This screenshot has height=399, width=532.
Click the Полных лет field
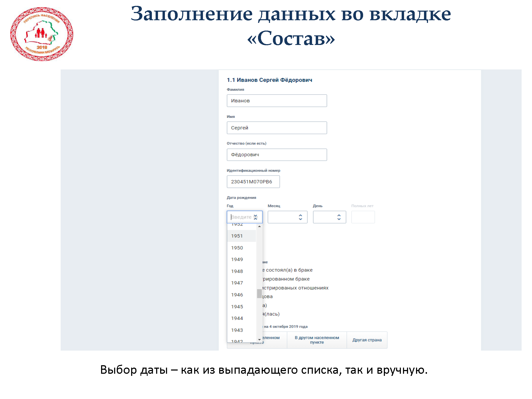(x=363, y=217)
